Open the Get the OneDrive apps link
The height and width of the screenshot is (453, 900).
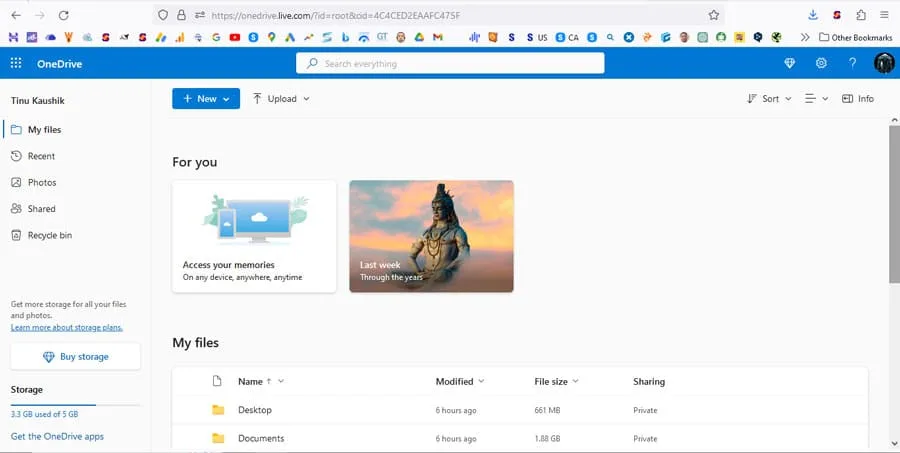point(57,436)
